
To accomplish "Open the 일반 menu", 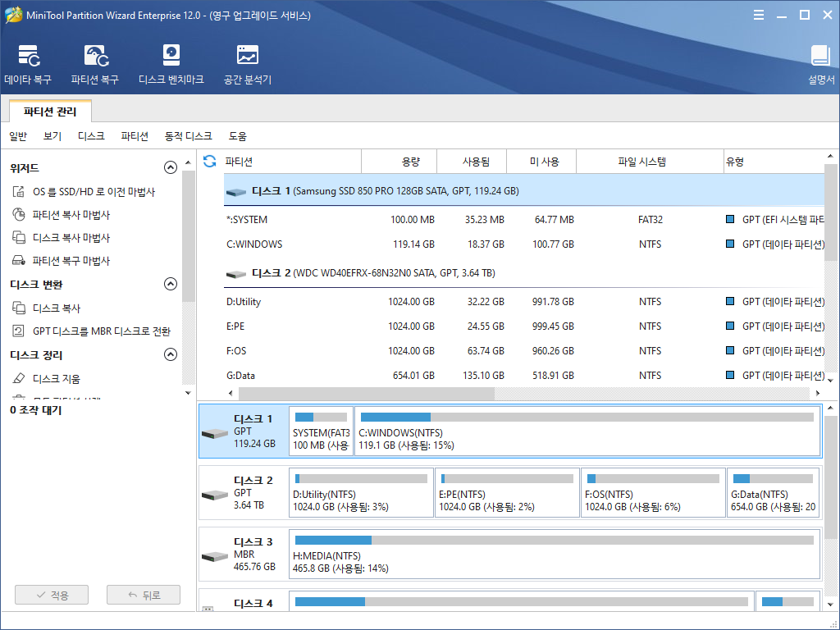I will (x=18, y=136).
